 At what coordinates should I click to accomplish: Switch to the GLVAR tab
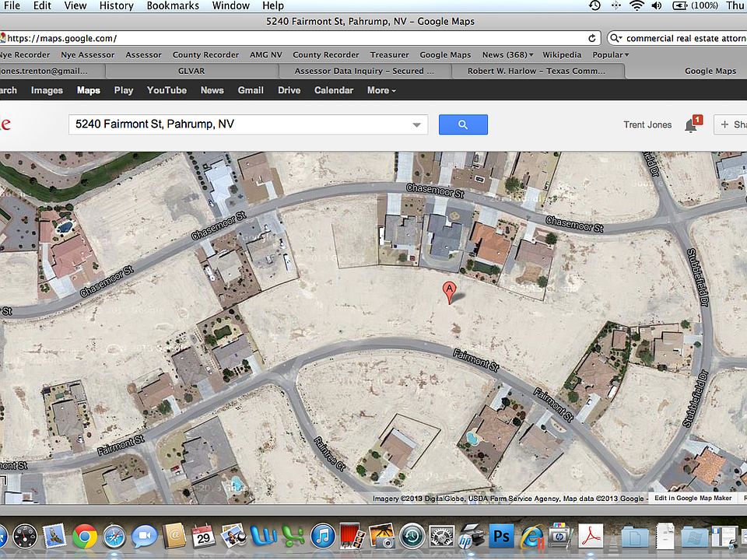(x=191, y=71)
